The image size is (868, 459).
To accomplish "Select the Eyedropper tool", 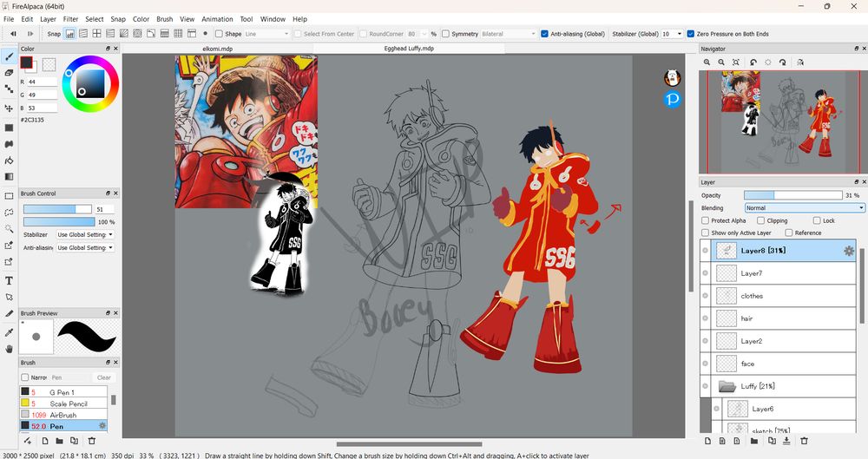I will point(9,332).
